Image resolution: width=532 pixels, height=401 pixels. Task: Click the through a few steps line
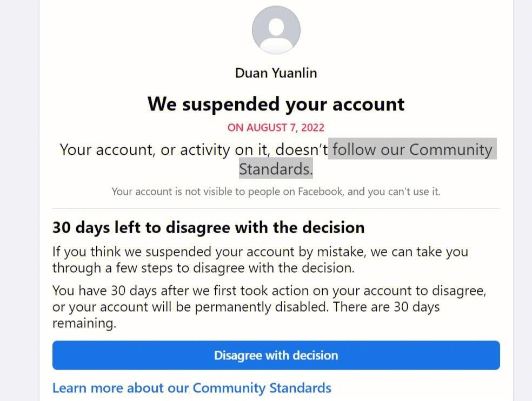pos(203,268)
